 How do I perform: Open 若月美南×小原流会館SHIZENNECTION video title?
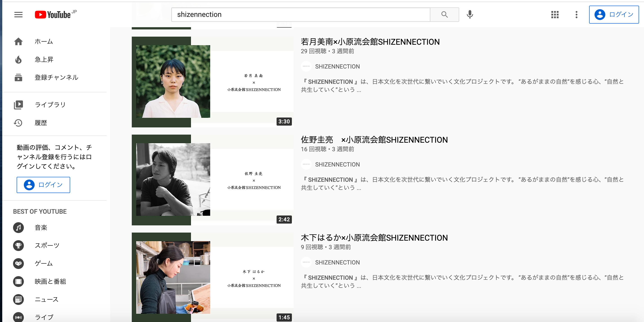[x=370, y=42]
